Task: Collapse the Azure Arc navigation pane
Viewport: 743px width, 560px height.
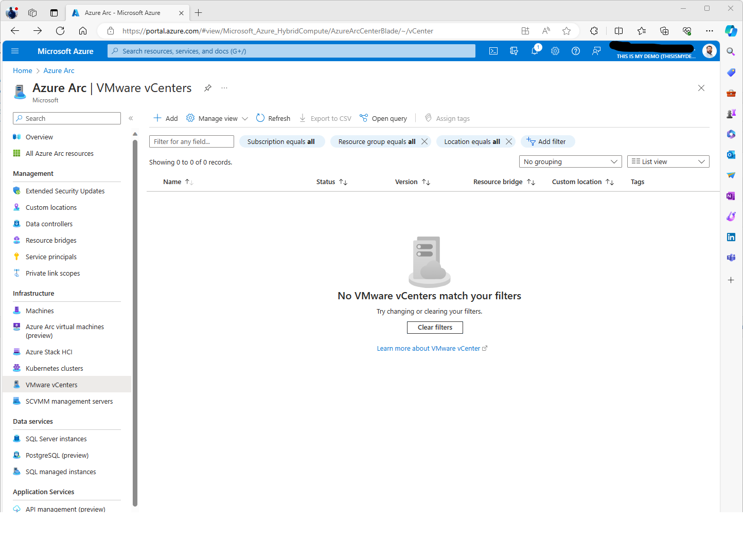Action: coord(131,118)
